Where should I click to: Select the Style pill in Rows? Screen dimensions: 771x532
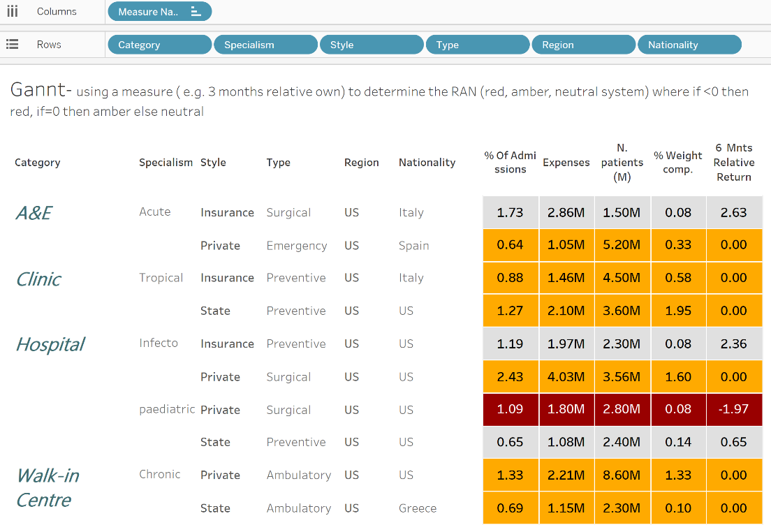pos(372,45)
